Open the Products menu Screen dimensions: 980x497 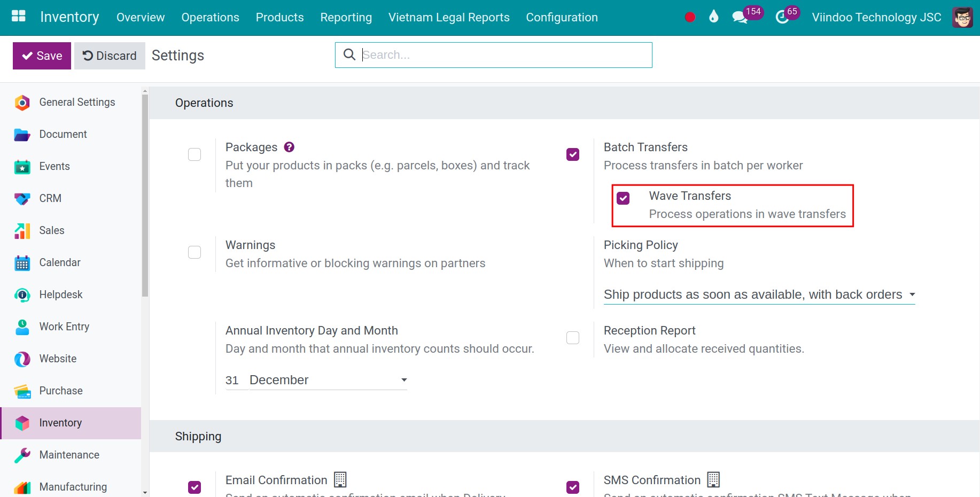pyautogui.click(x=279, y=17)
